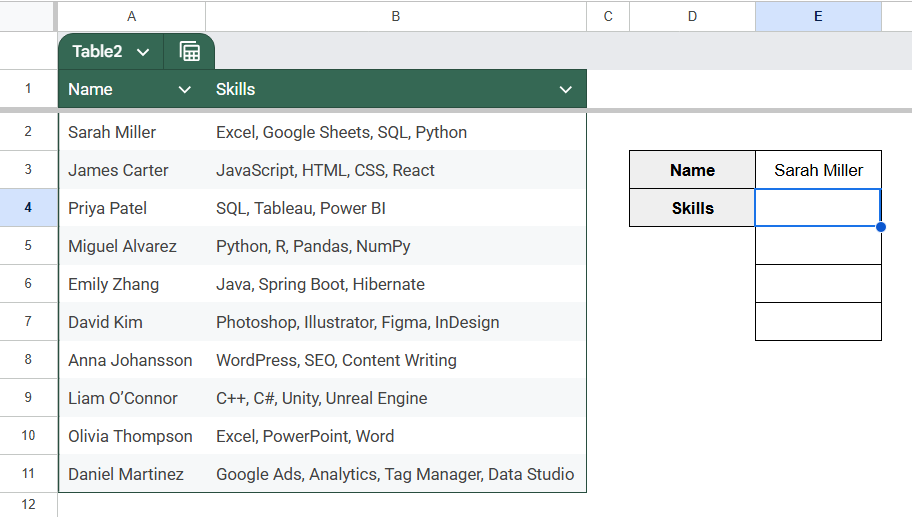Image resolution: width=912 pixels, height=517 pixels.
Task: Select column D header
Action: pos(692,16)
